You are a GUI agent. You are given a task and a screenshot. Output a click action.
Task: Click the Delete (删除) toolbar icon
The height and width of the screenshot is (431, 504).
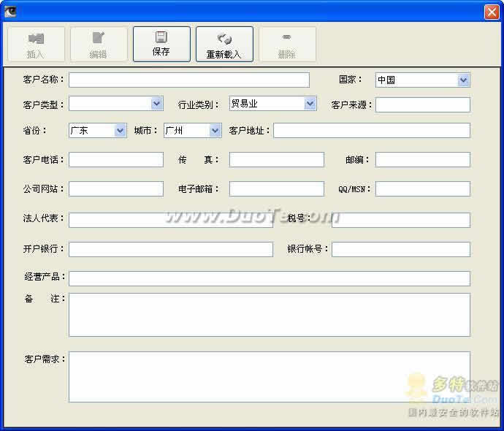(287, 37)
